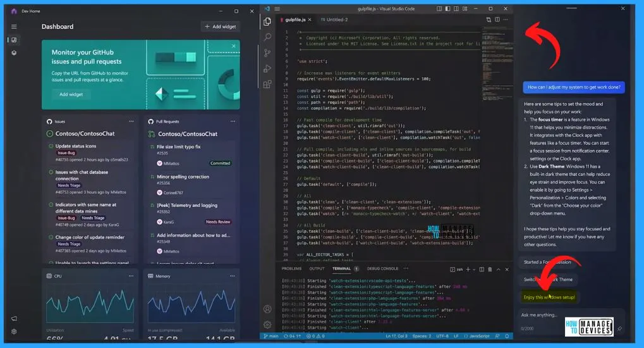Open the VS Code hamburger menu
The image size is (644, 348).
277,9
